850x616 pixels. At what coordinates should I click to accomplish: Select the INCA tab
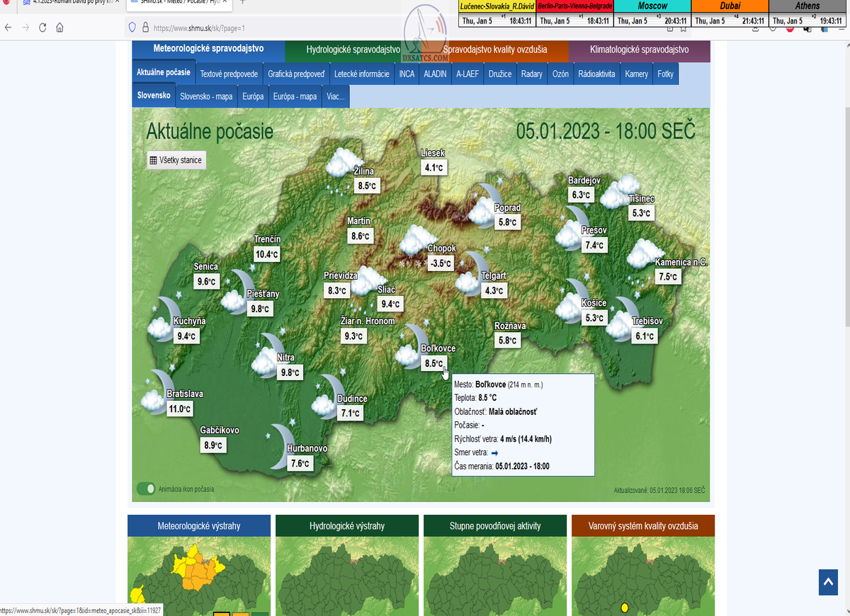pyautogui.click(x=407, y=74)
